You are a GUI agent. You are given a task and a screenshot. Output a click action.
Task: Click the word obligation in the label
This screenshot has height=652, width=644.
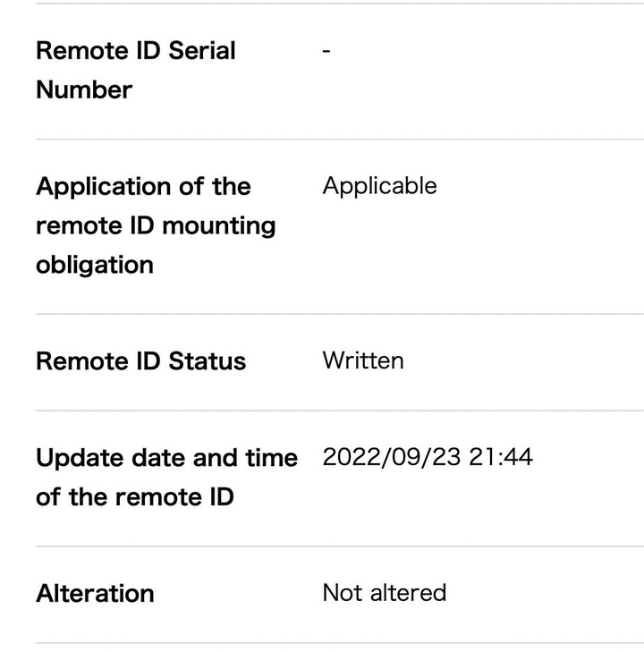95,265
